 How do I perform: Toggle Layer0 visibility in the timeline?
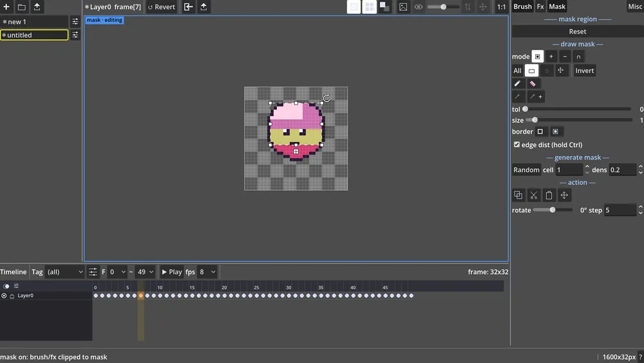pos(4,295)
